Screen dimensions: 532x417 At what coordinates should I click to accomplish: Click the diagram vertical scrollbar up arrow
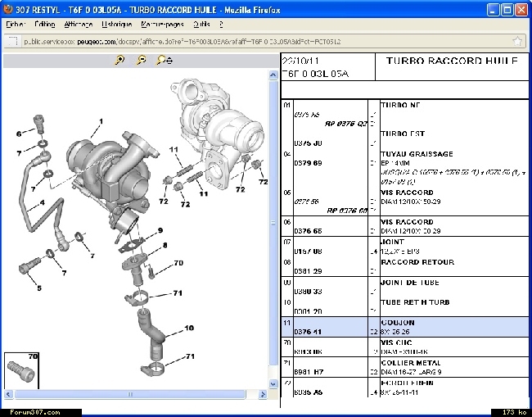[x=273, y=75]
